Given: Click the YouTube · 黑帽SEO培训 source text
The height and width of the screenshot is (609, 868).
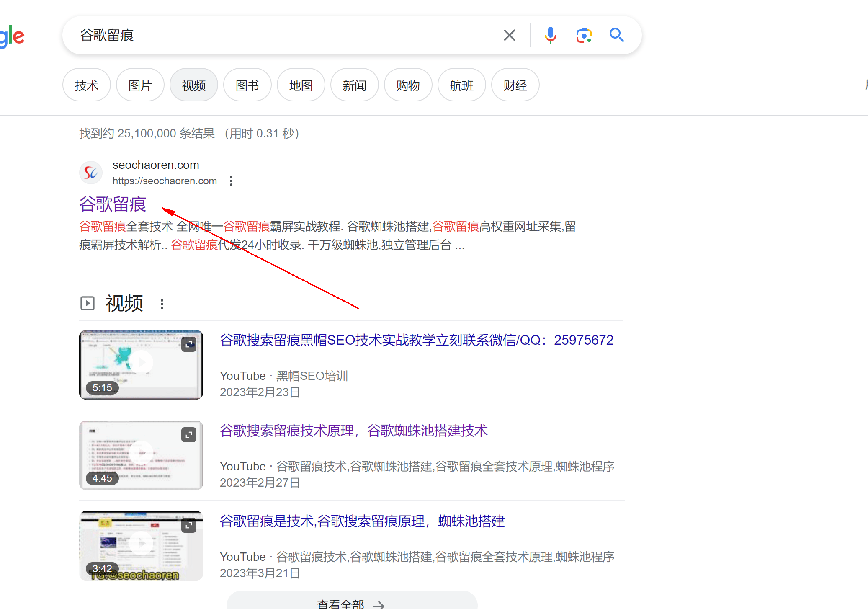Looking at the screenshot, I should coord(284,376).
